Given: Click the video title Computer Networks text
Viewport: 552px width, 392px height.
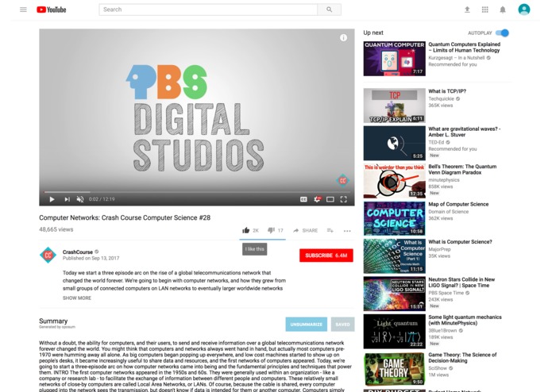Looking at the screenshot, I should [125, 217].
